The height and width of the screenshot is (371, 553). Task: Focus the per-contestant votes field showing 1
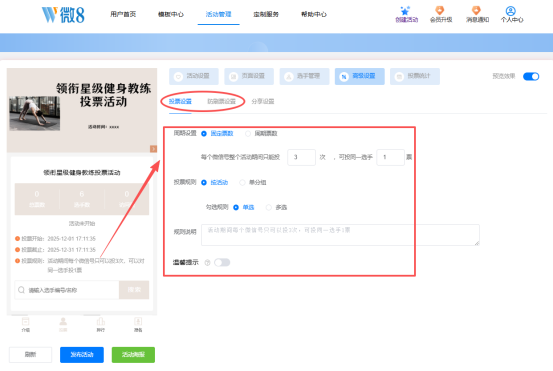[x=390, y=157]
